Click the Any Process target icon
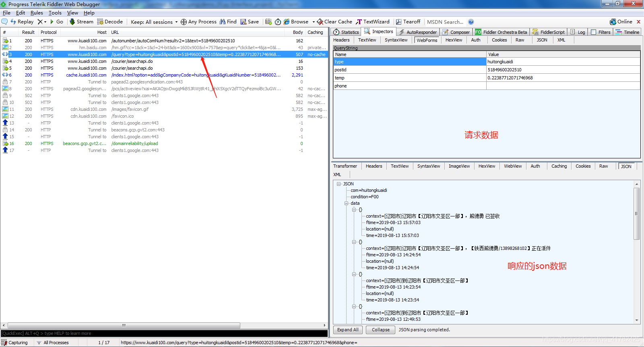 (x=184, y=22)
